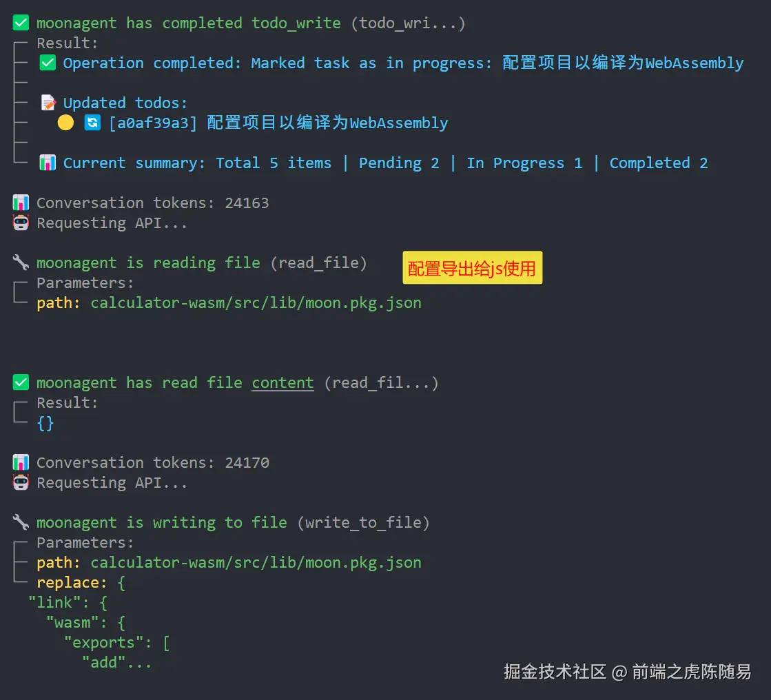
Task: Click the replace: { parameter line
Action: [81, 582]
